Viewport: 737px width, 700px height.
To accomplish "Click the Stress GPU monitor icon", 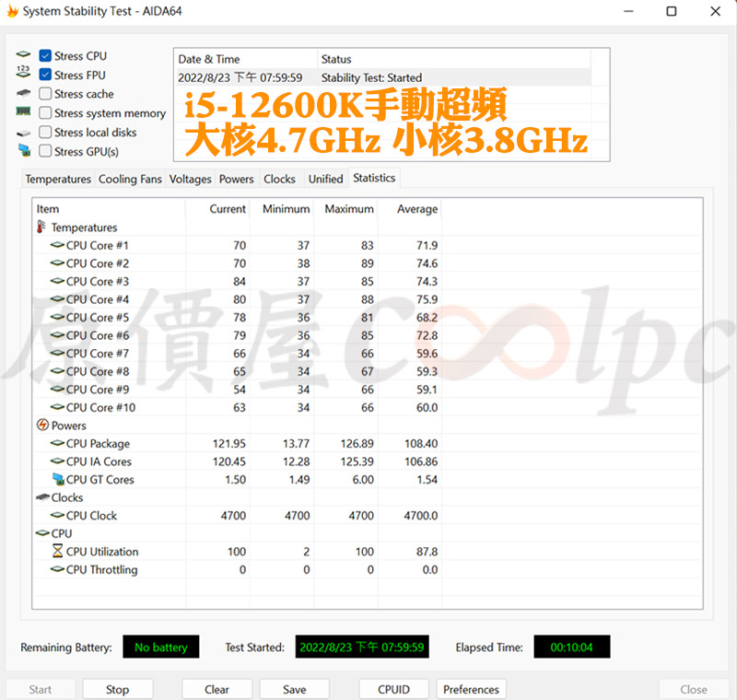I will tap(24, 150).
